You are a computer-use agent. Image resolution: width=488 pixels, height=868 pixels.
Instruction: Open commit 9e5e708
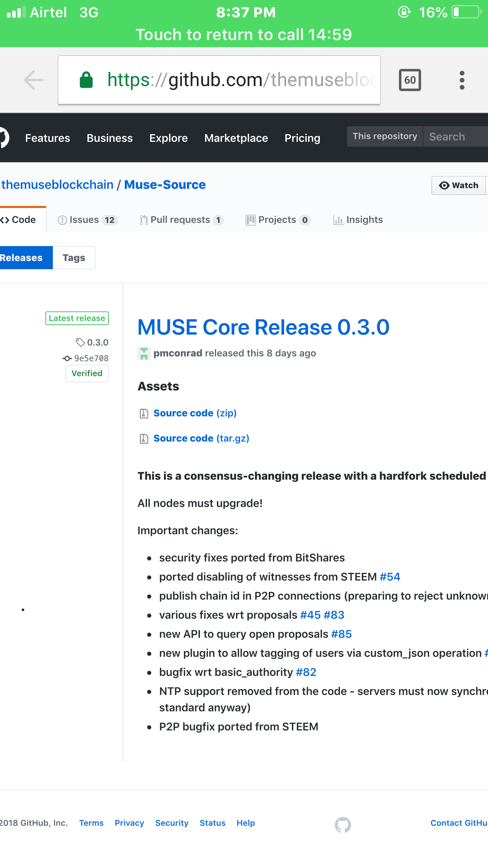91,358
